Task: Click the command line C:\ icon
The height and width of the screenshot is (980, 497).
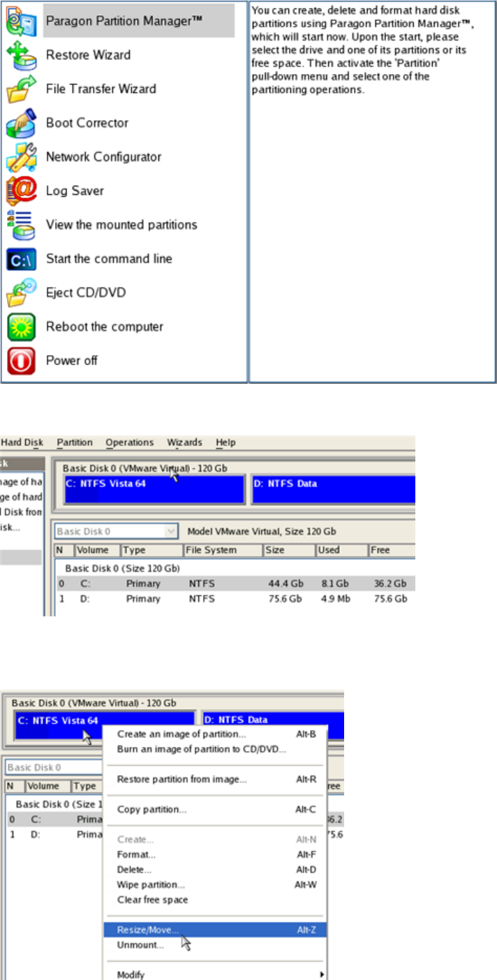Action: coord(21,259)
